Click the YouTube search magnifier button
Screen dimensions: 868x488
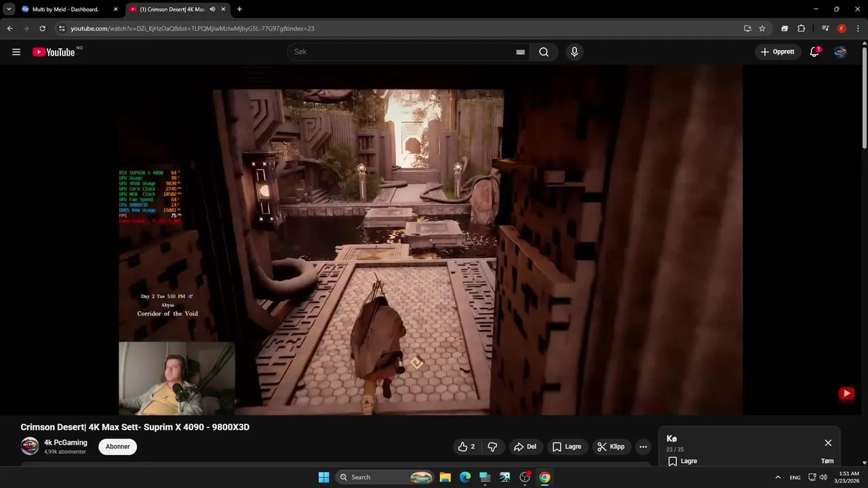pyautogui.click(x=544, y=52)
